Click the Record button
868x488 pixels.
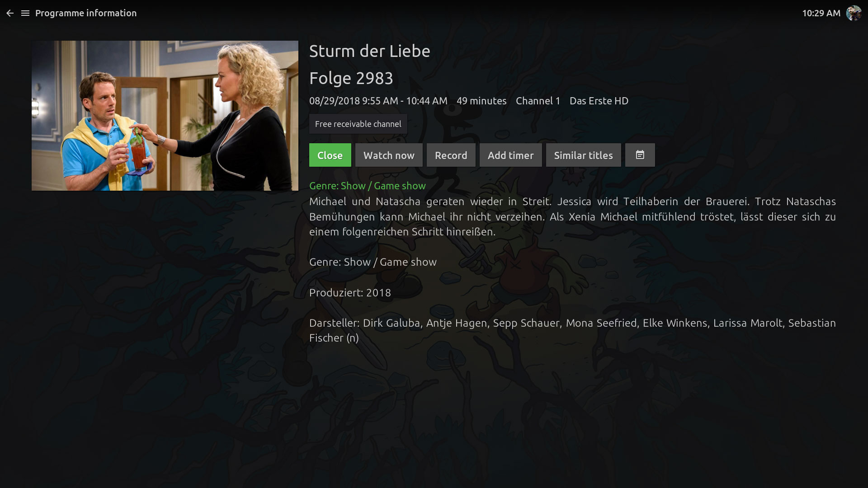point(451,155)
